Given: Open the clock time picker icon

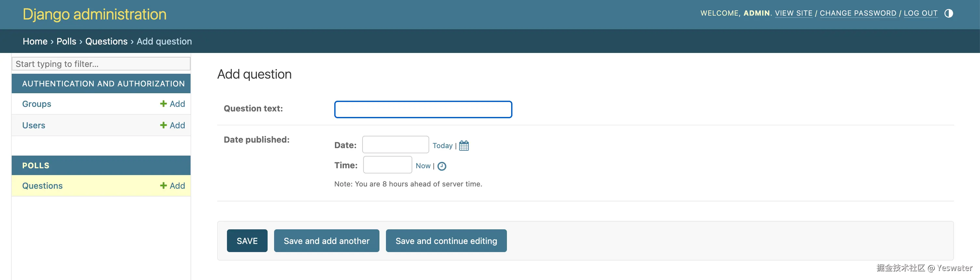Looking at the screenshot, I should [x=442, y=166].
